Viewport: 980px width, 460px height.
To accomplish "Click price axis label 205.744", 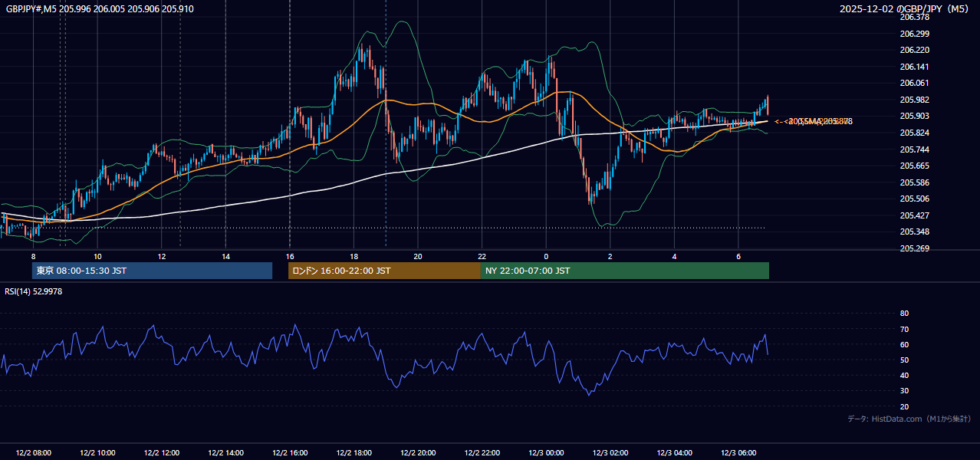I will 914,149.
